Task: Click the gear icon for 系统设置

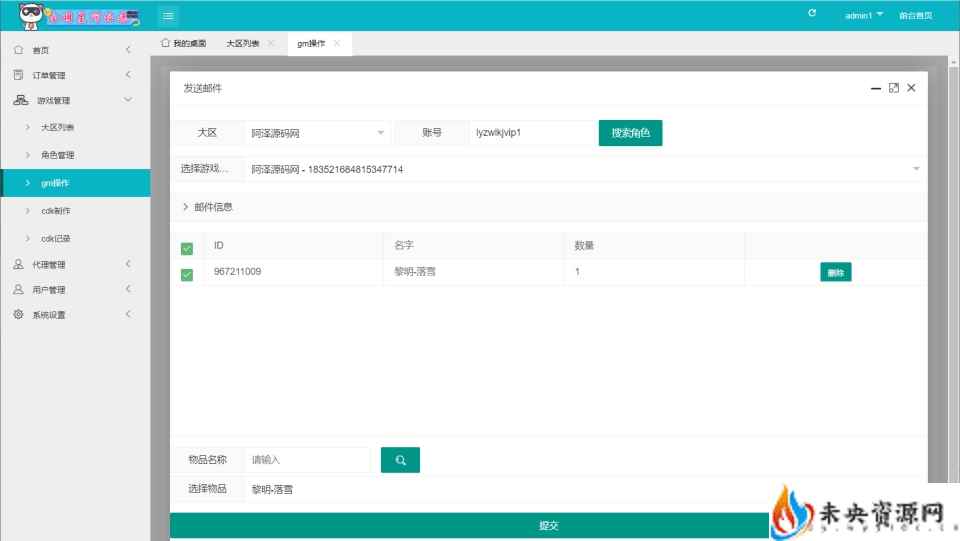Action: [18, 315]
